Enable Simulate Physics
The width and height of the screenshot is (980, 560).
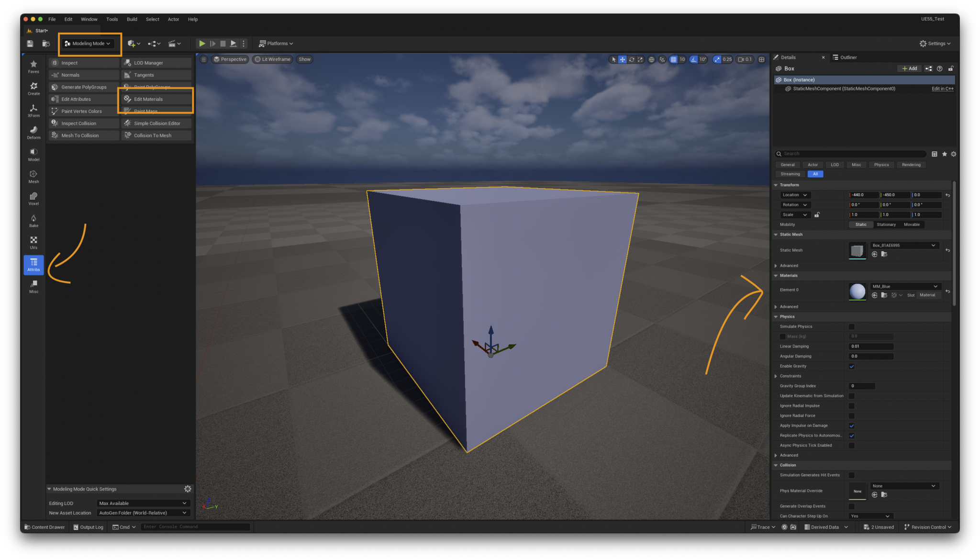pyautogui.click(x=851, y=326)
